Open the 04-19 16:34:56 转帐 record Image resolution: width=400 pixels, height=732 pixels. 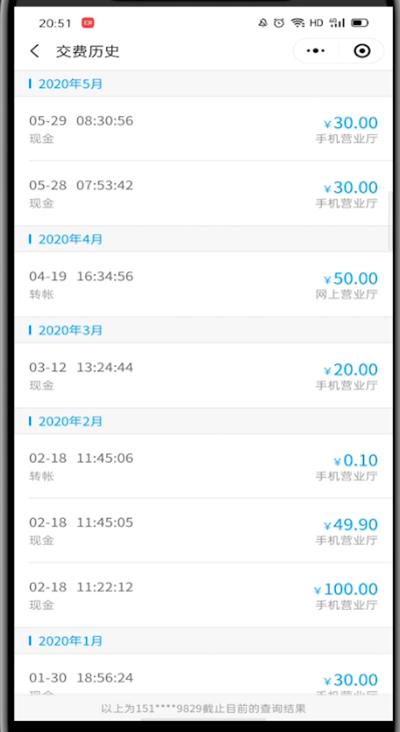pos(204,285)
